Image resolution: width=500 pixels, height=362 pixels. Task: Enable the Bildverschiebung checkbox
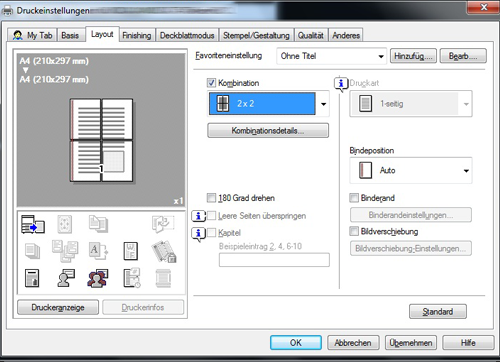(x=354, y=231)
